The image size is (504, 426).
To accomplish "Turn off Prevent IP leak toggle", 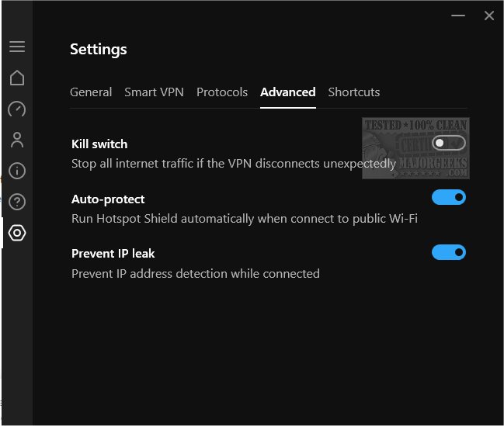I will tap(449, 252).
